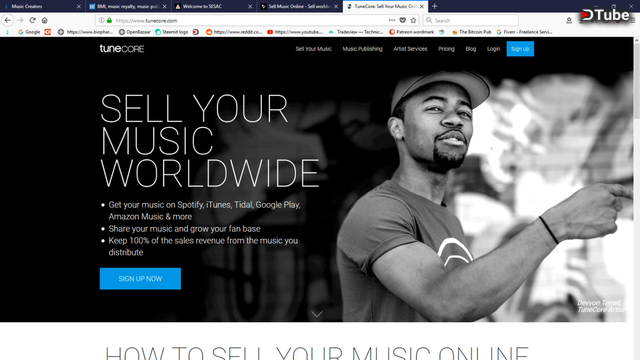Go back with the browser back arrow
The width and height of the screenshot is (640, 360).
[8, 20]
